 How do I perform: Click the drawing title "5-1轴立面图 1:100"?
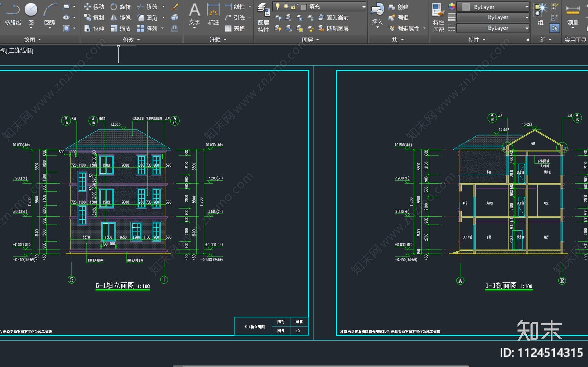tap(123, 286)
